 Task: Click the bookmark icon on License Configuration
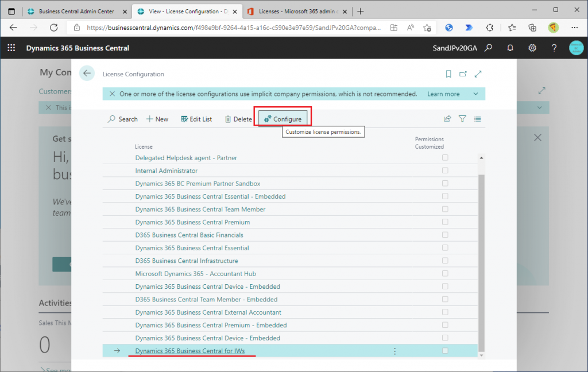448,74
